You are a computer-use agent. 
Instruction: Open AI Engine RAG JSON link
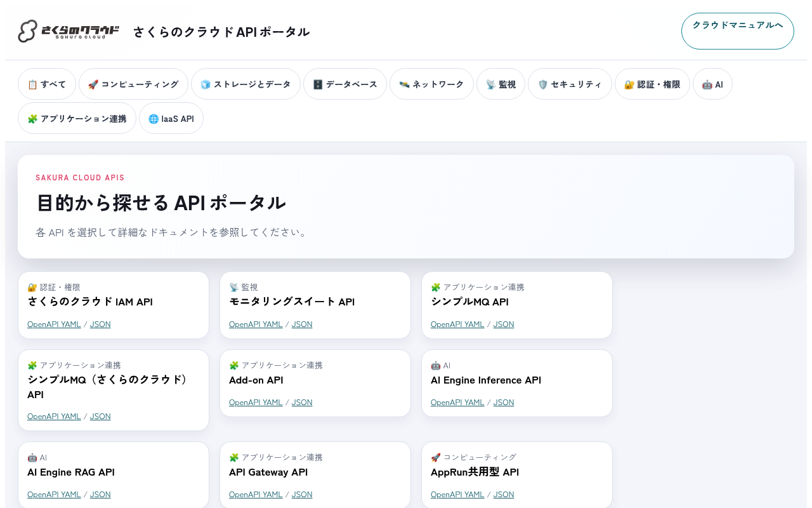tap(100, 494)
